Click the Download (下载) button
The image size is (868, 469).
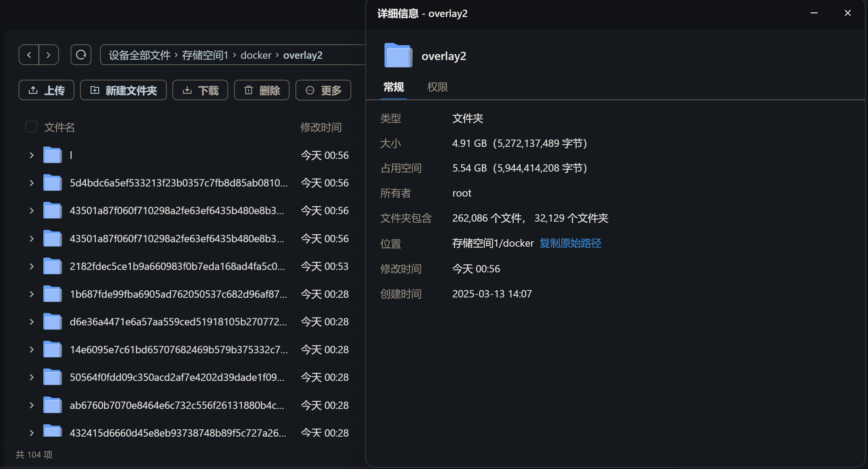200,90
